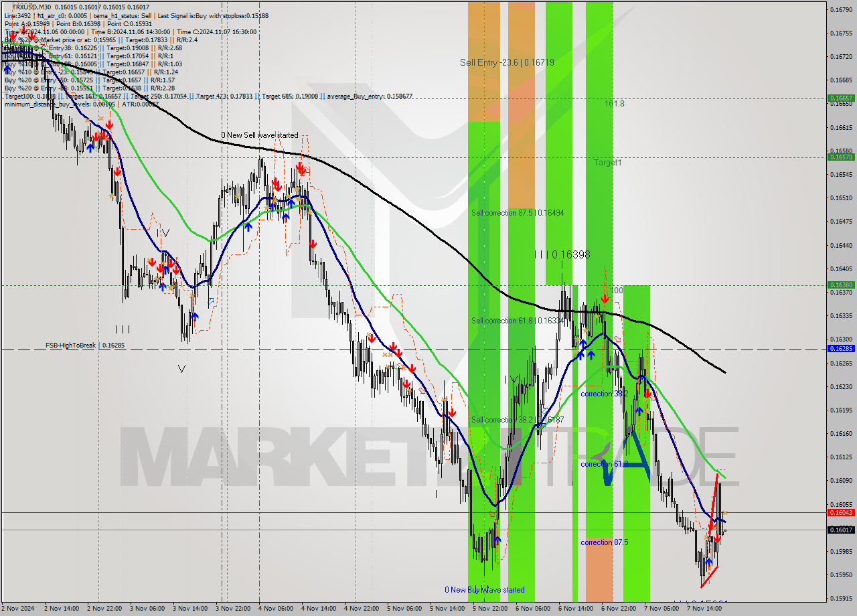Select the 'Sell Entry -23.6 | 0.16719' label
This screenshot has height=616, width=857.
[x=507, y=62]
